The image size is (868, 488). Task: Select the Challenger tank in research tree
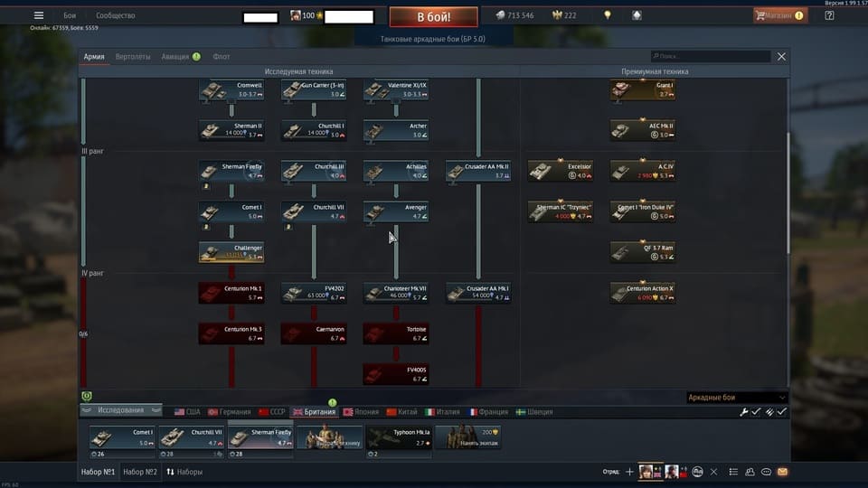click(x=231, y=252)
